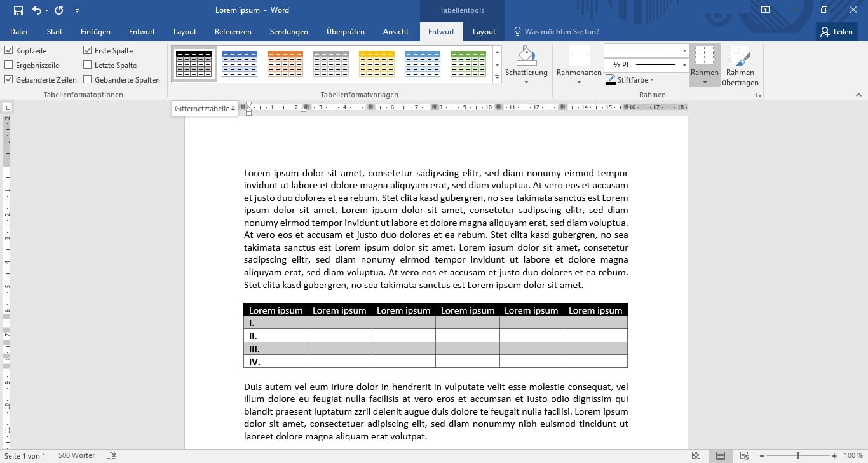This screenshot has height=463, width=868.
Task: Click the Rahmen borders icon
Action: pyautogui.click(x=704, y=55)
